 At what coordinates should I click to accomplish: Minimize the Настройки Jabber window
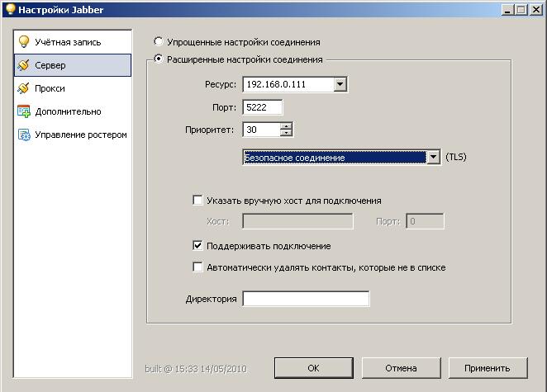pyautogui.click(x=507, y=10)
